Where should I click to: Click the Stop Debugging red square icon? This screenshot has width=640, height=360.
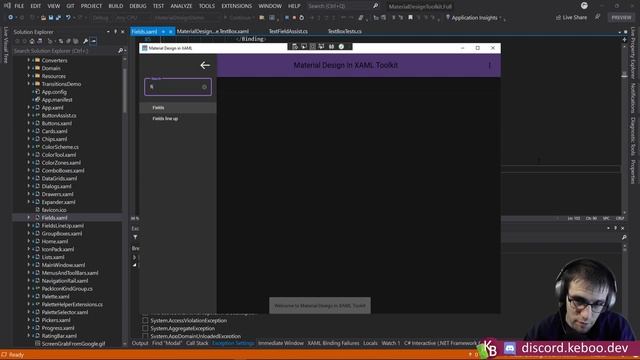[294, 18]
